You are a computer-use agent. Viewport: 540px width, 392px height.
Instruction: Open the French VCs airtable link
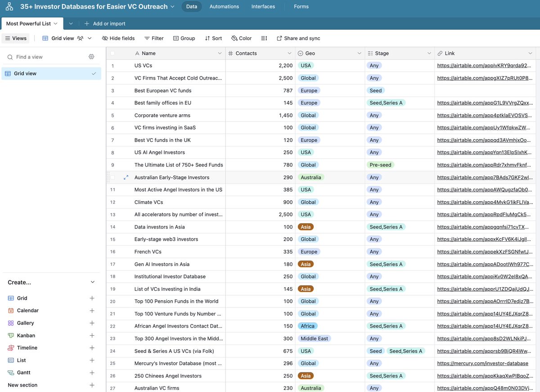pyautogui.click(x=485, y=252)
